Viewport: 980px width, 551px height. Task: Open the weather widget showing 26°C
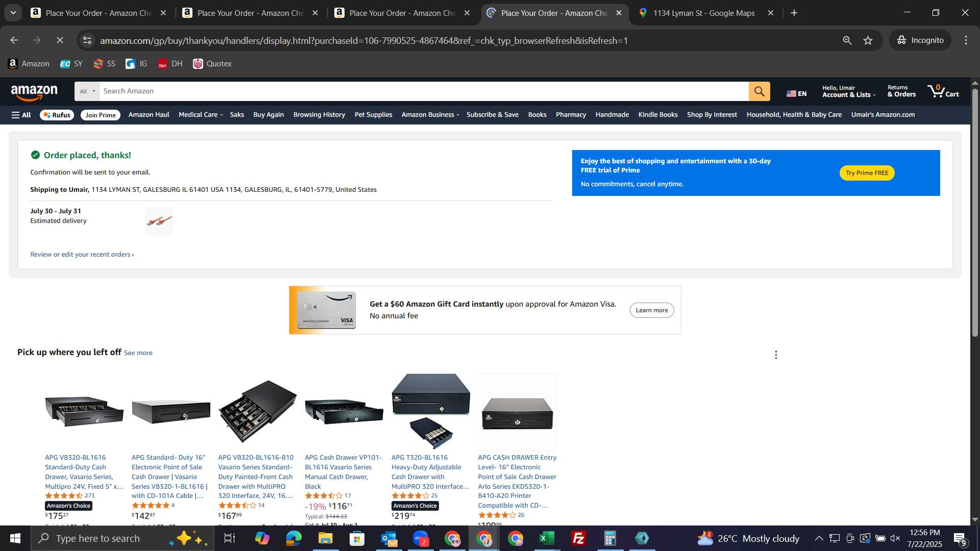pyautogui.click(x=749, y=538)
